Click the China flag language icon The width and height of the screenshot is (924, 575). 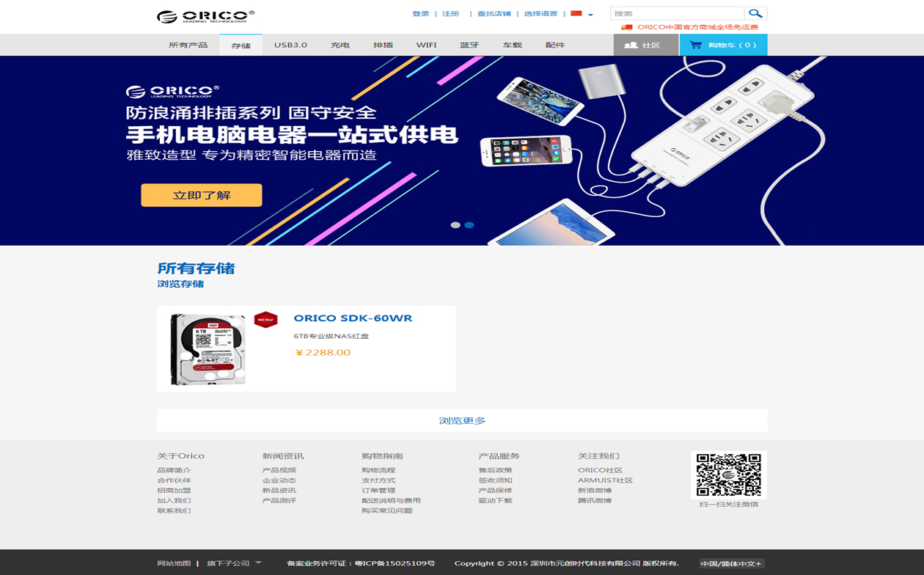pos(576,13)
